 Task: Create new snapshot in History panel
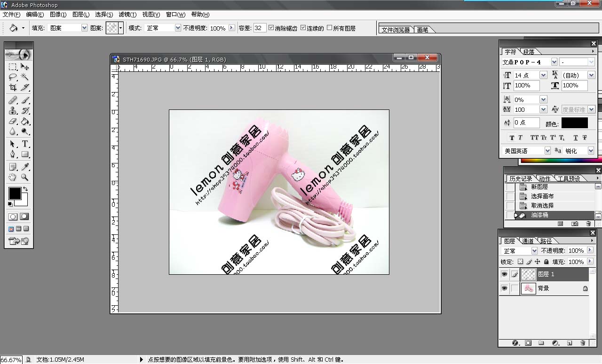pos(575,224)
